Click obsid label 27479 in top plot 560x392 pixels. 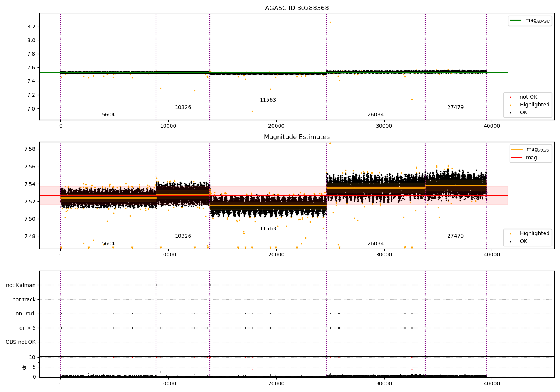click(x=455, y=108)
